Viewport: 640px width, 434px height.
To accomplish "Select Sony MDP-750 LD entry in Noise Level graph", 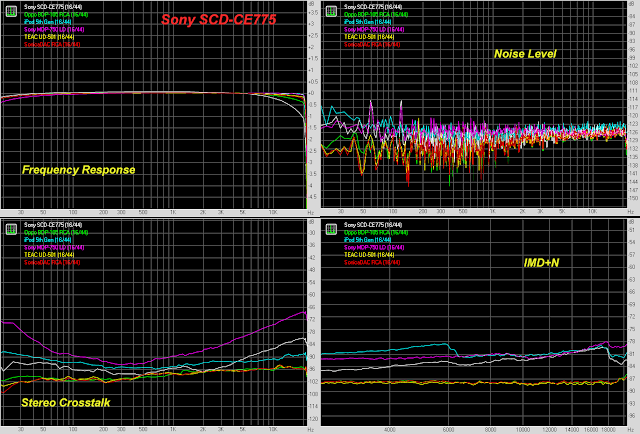I will [x=374, y=29].
